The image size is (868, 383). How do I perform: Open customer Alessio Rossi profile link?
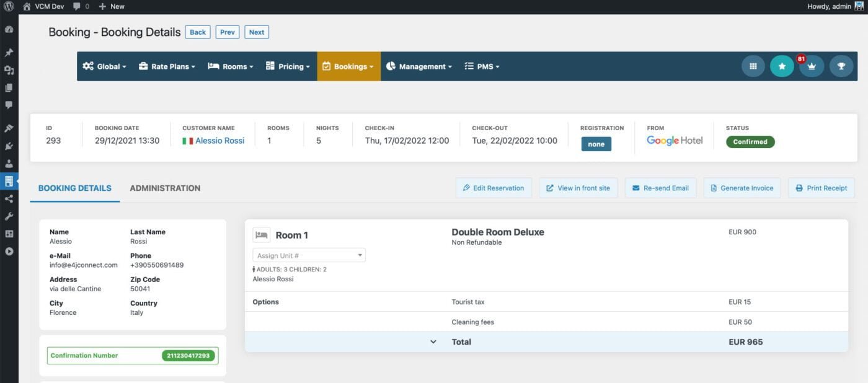click(x=219, y=141)
